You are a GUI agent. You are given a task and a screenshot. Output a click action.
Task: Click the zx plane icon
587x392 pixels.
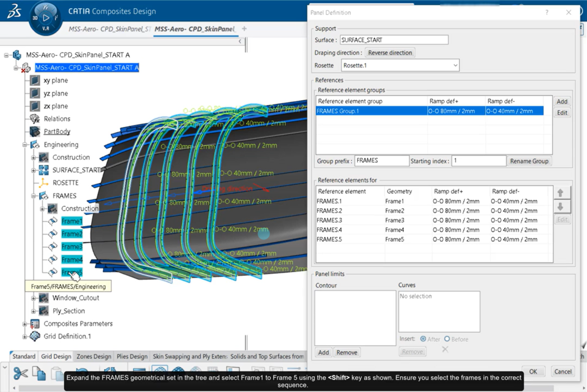[35, 106]
